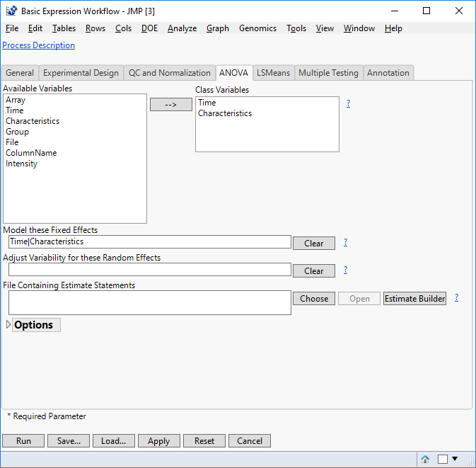Switch to the Multiple Testing tab

click(x=328, y=73)
